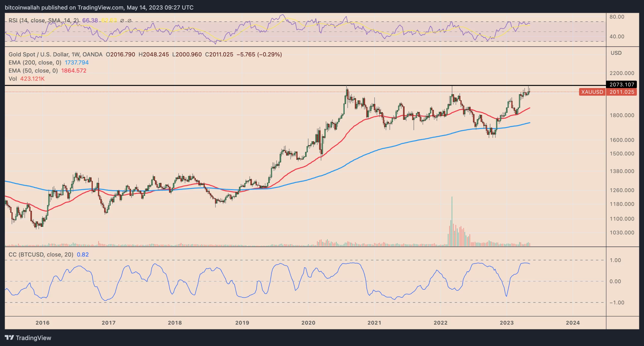This screenshot has height=346, width=644.
Task: Click the purple 66.38 RSI value
Action: point(90,20)
